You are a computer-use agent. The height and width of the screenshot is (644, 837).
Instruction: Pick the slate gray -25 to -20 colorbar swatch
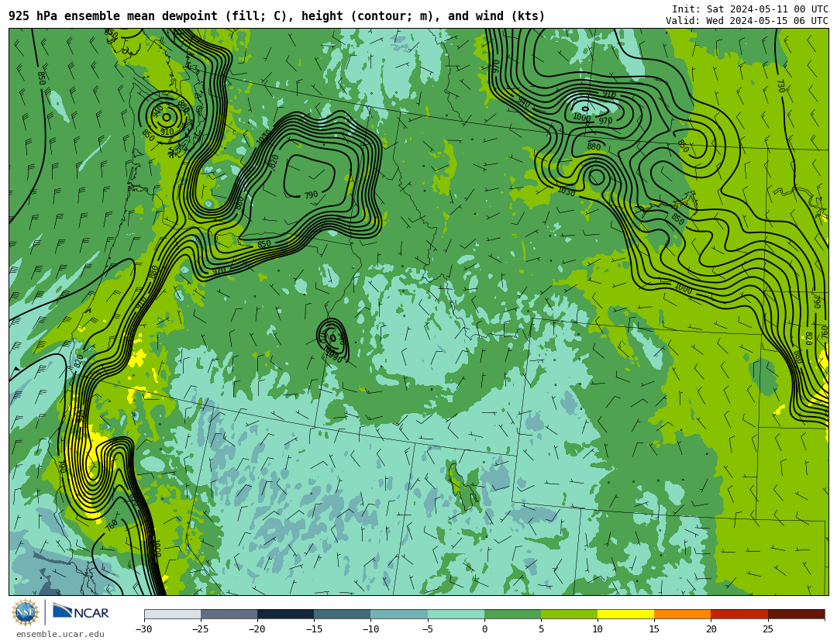tap(229, 614)
